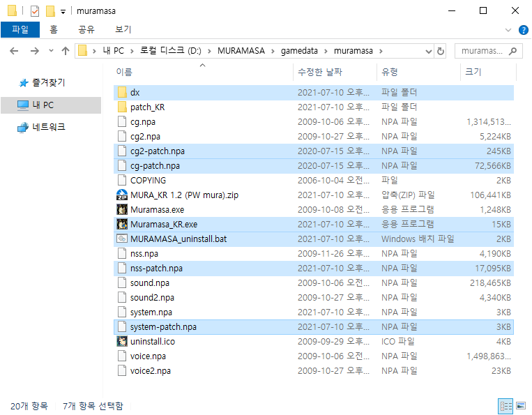Click the MURAMASA_uninstall.bat batch file icon
This screenshot has width=532, height=415.
point(122,239)
